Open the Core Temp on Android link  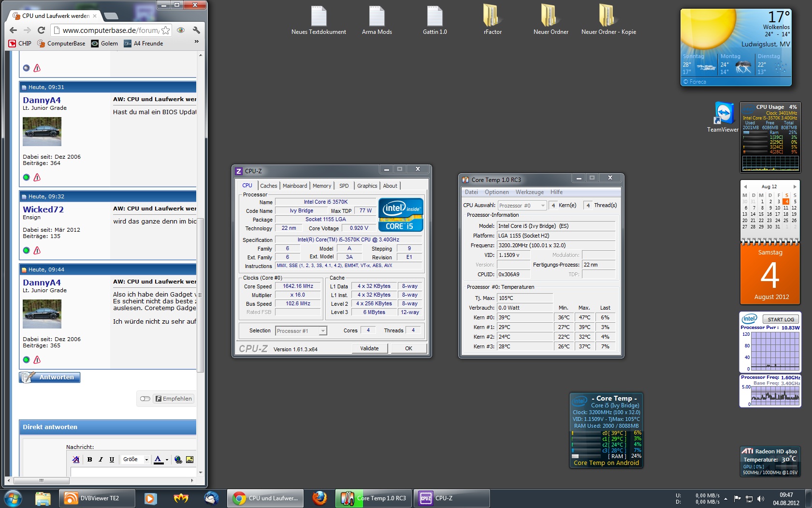[606, 463]
